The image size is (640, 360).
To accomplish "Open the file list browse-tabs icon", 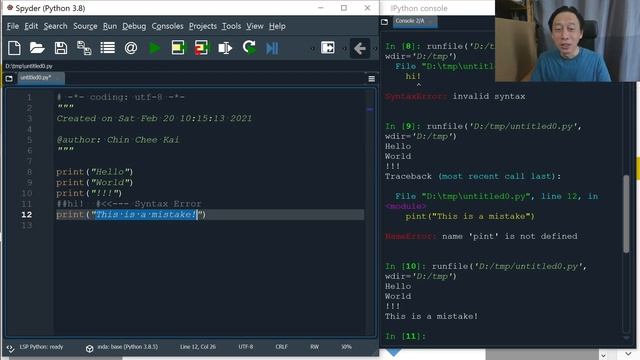I will [x=108, y=48].
